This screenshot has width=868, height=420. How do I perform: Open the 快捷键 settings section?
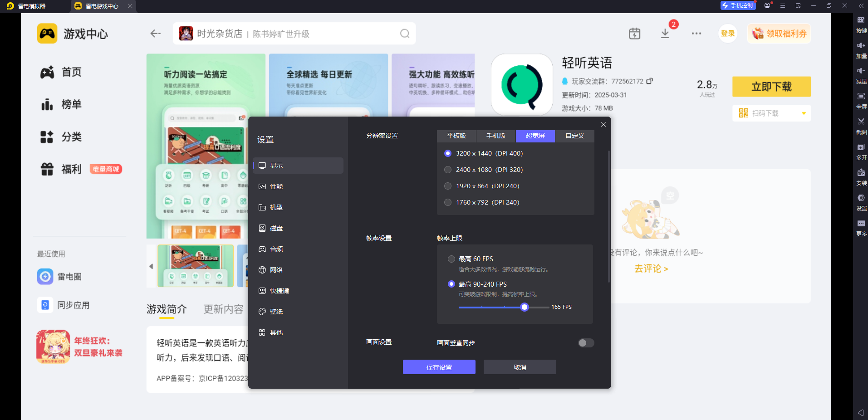[298, 291]
